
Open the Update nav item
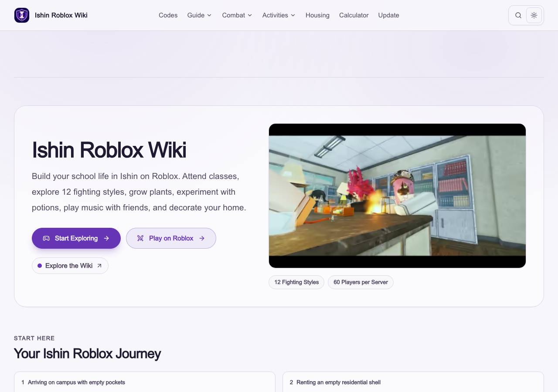389,15
